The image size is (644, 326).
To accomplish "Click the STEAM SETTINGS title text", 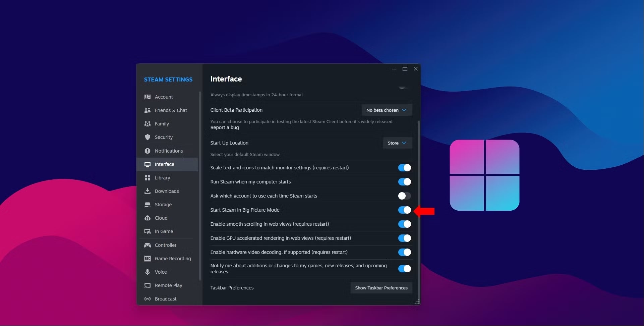I will [168, 79].
